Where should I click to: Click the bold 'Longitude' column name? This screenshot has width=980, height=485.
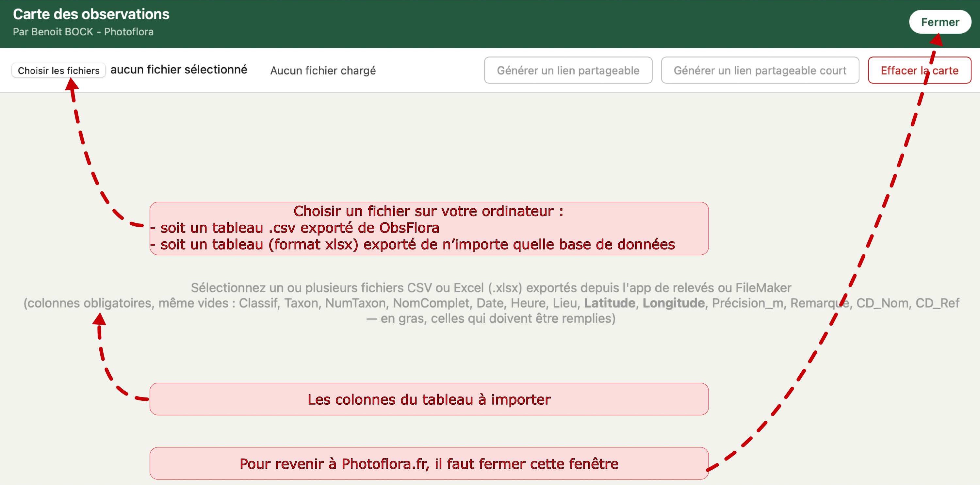pos(673,303)
